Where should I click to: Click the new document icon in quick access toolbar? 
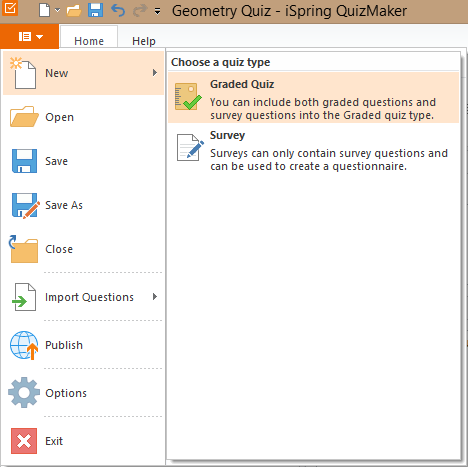[x=44, y=10]
